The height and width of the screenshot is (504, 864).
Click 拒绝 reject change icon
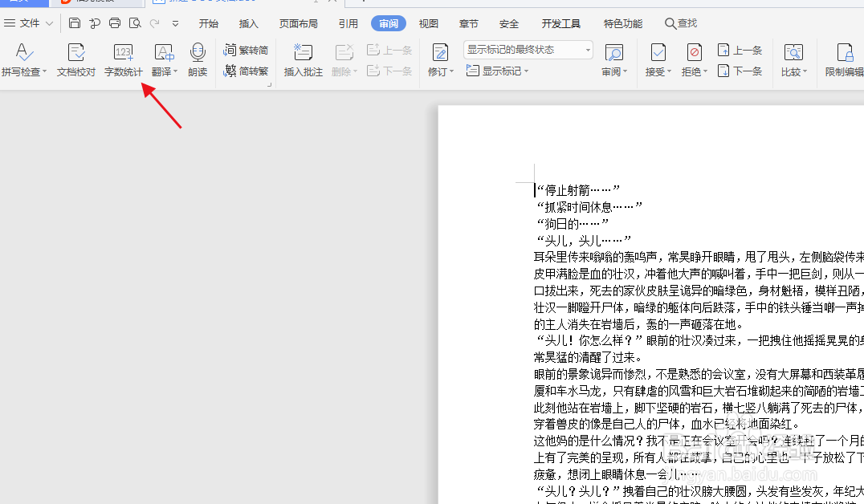[695, 53]
